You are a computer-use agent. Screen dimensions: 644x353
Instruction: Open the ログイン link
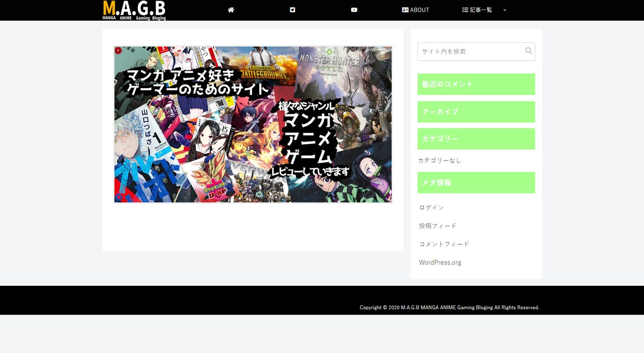tap(432, 208)
